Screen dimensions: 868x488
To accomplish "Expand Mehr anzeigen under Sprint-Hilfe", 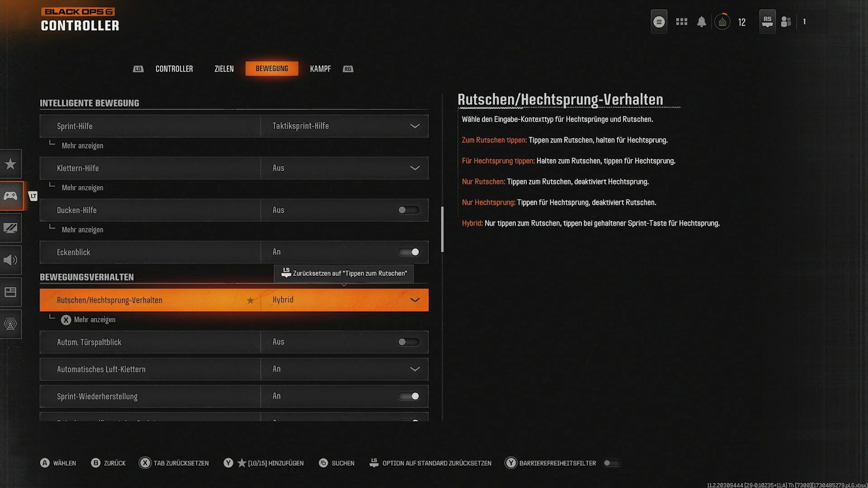I will [82, 146].
